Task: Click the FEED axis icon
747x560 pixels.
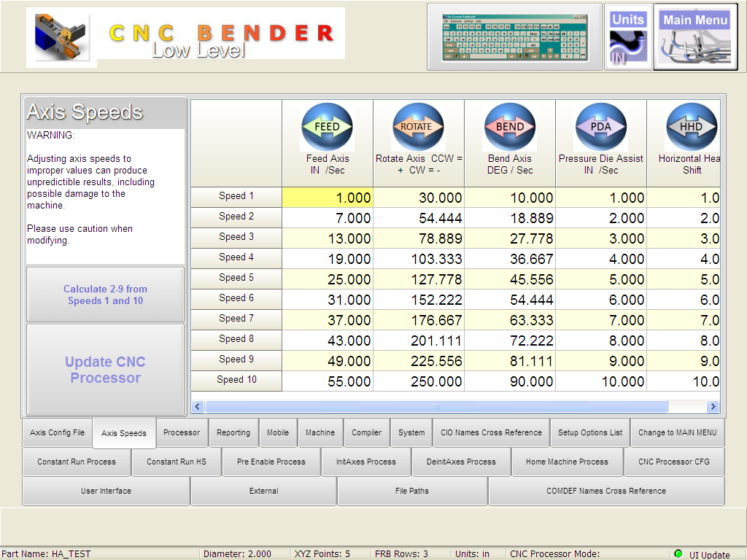Action: pyautogui.click(x=327, y=127)
